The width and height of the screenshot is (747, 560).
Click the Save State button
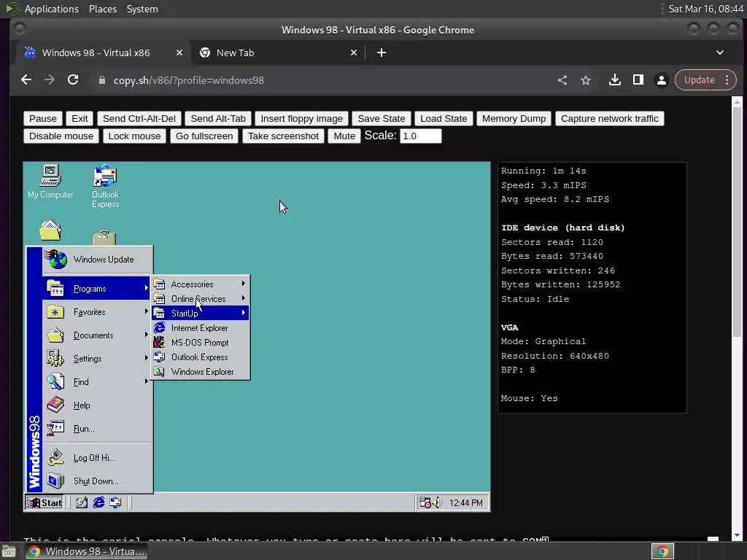381,119
